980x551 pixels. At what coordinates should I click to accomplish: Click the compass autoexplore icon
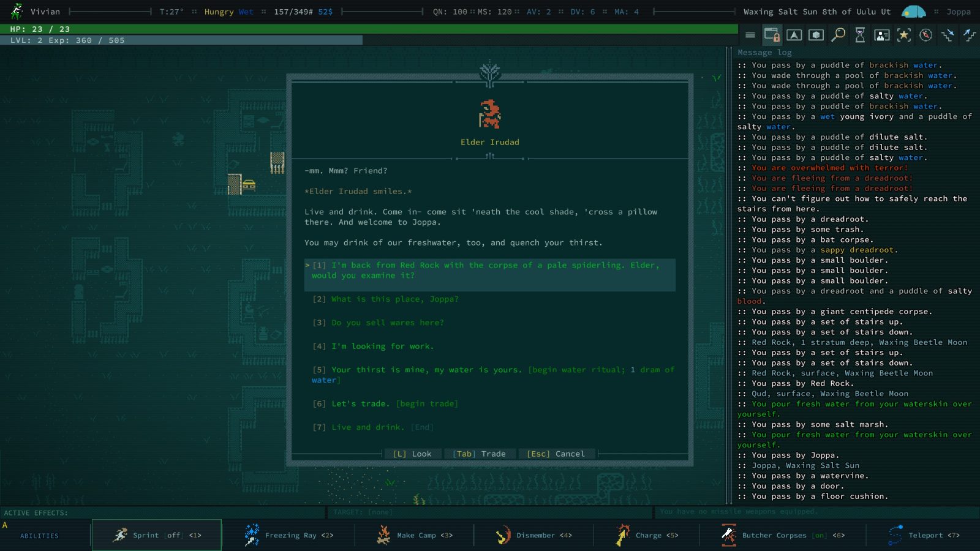coord(925,35)
